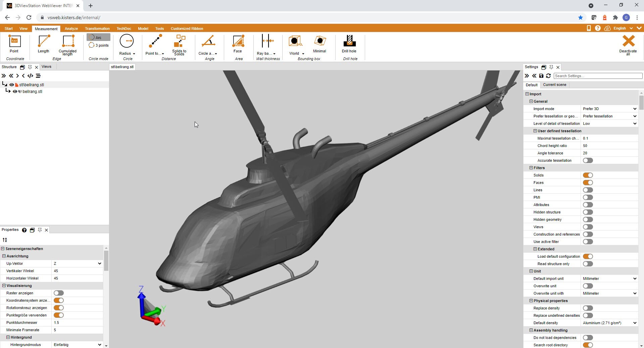
Task: Reload settings with the refresh icon
Action: [x=548, y=76]
